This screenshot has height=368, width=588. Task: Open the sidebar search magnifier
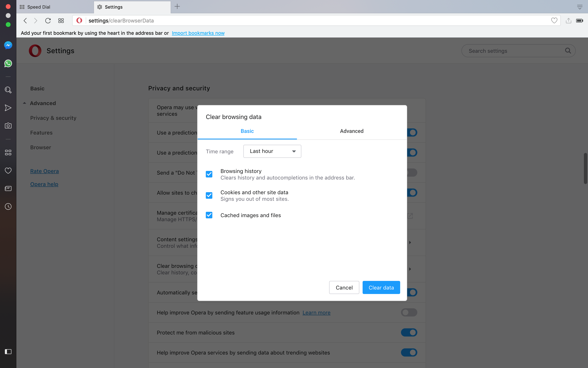pos(8,90)
